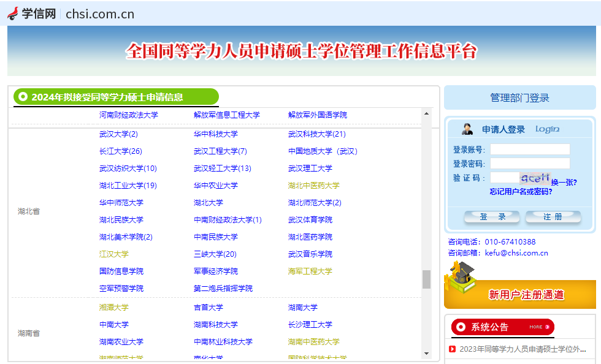Open 中南民族大学 link

pos(216,237)
